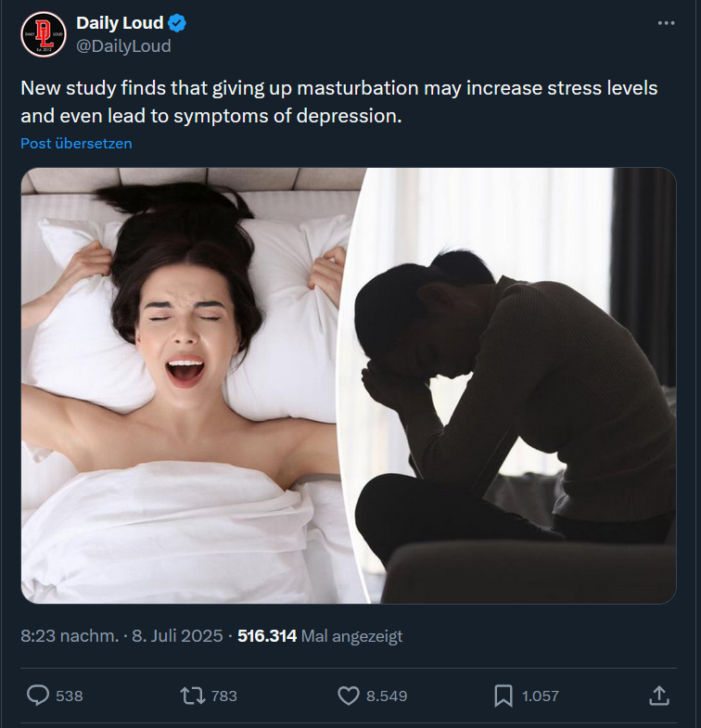
Task: View the 516.314 Mal angezeigt analytics
Action: coord(320,635)
